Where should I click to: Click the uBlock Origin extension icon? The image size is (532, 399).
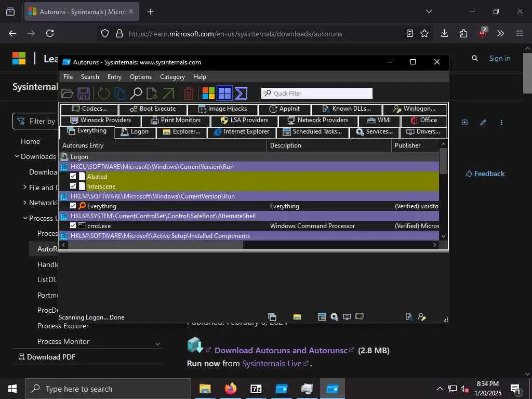tap(483, 33)
